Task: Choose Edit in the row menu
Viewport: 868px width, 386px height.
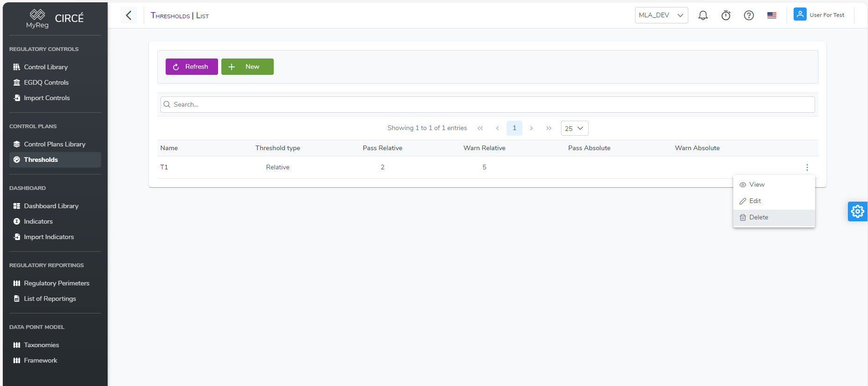Action: coord(754,201)
